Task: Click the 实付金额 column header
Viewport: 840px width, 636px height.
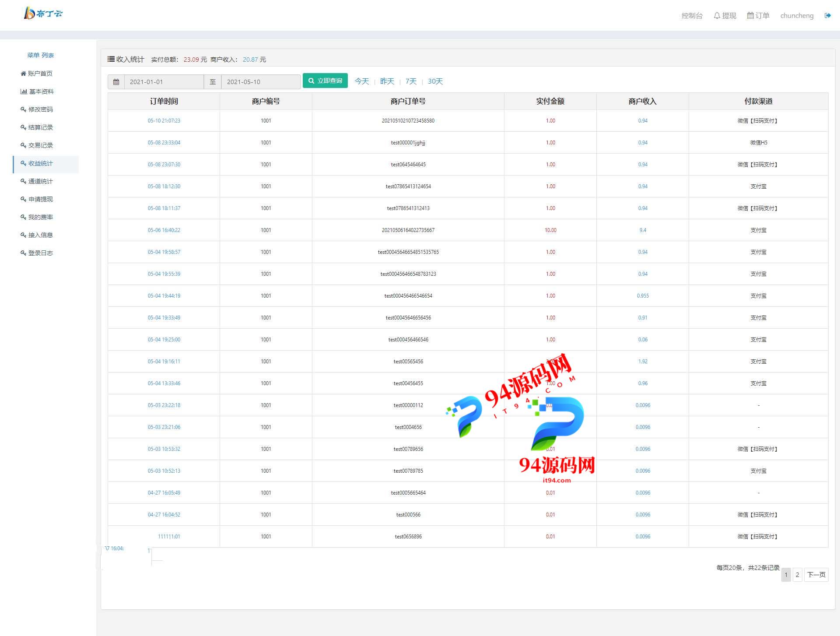Action: point(550,101)
